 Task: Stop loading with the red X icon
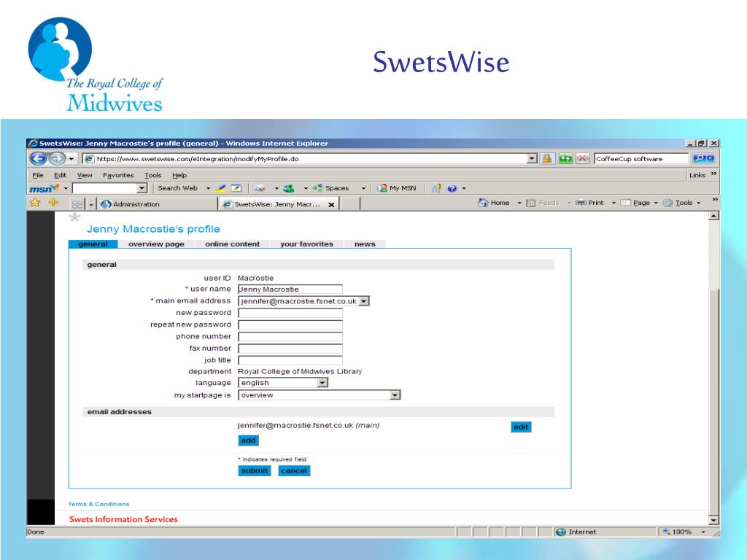[583, 158]
